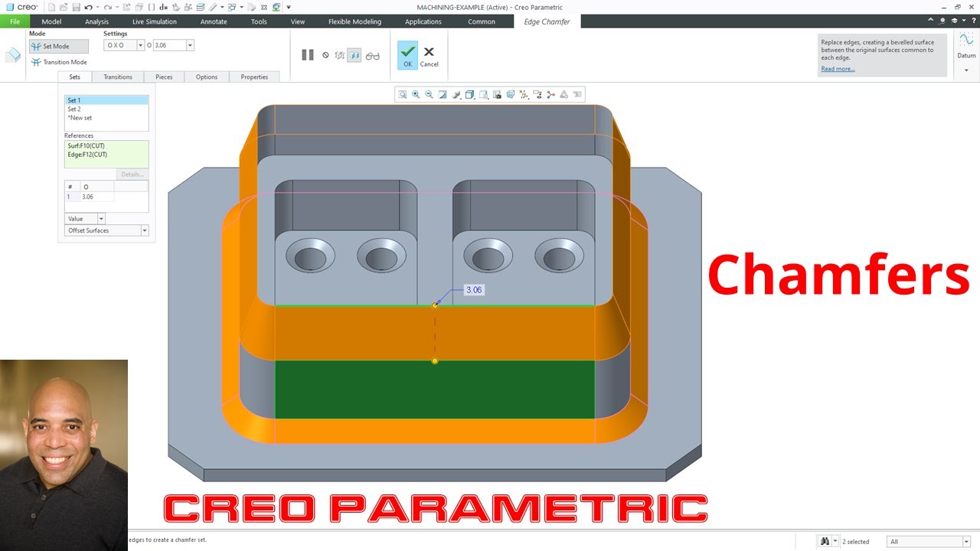This screenshot has height=551, width=980.
Task: Click OK to accept the chamfer
Action: click(x=407, y=55)
